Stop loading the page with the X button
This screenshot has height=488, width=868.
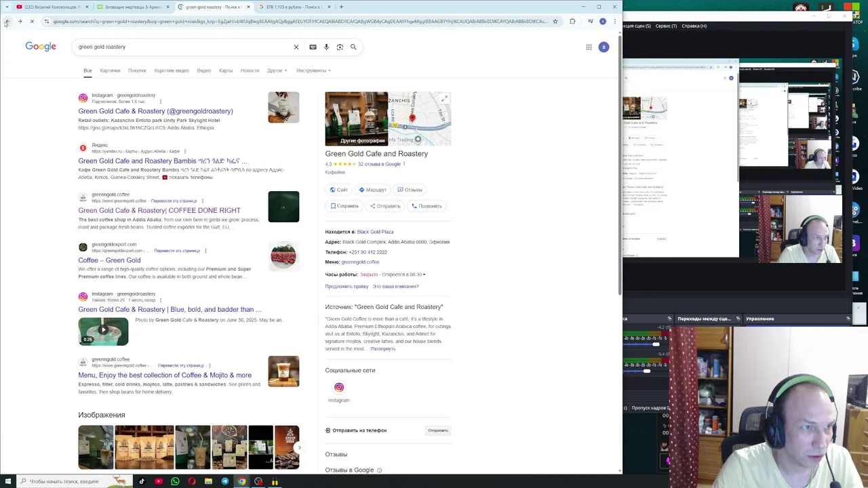click(32, 22)
